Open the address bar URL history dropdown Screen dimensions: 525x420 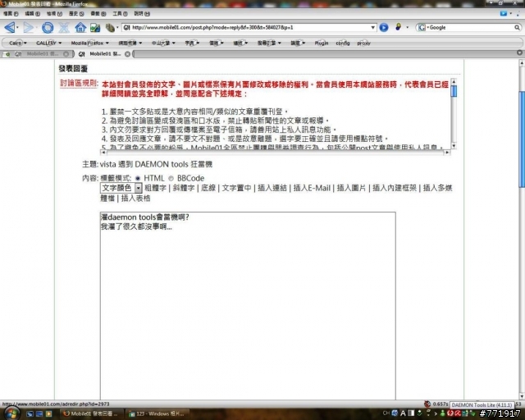point(372,27)
